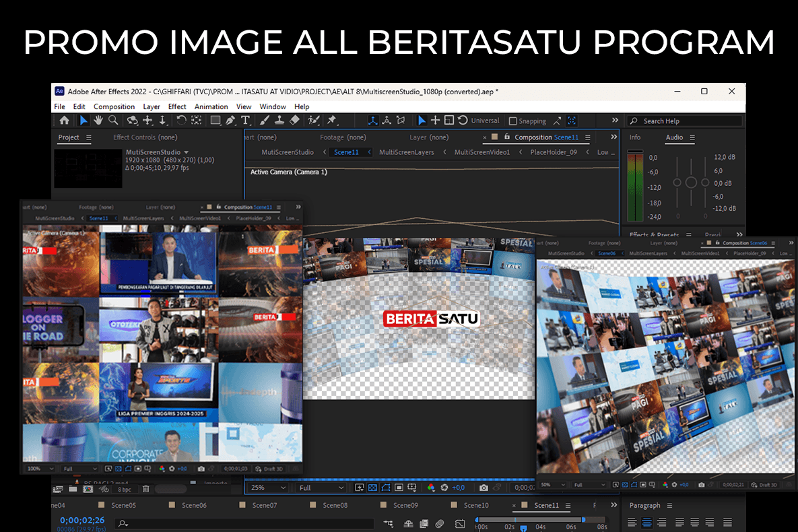
Task: Choose the World Axis Mode icon
Action: pyautogui.click(x=387, y=121)
